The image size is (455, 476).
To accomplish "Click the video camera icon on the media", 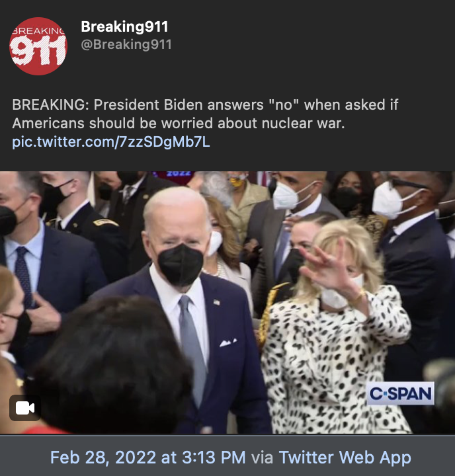I will coord(25,408).
